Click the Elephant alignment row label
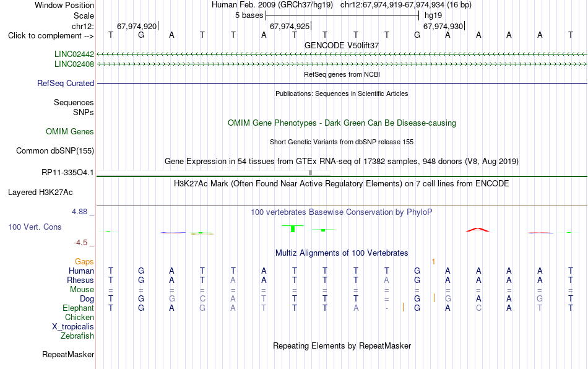 (x=78, y=308)
